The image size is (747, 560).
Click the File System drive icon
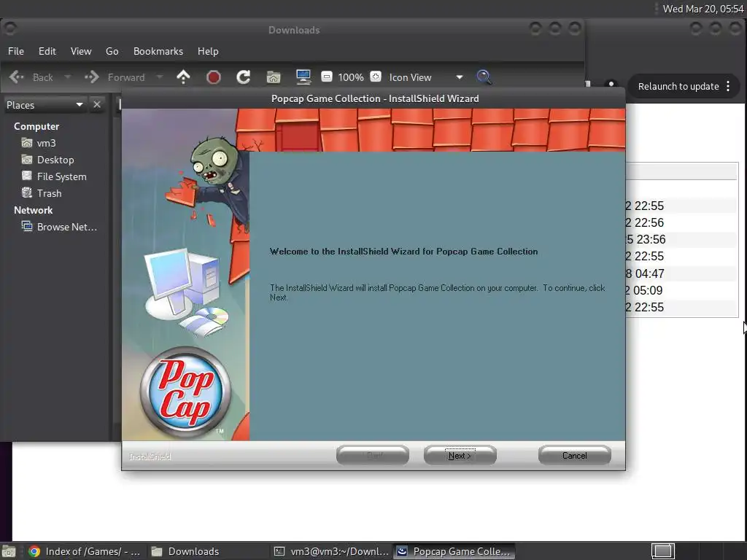pos(27,176)
